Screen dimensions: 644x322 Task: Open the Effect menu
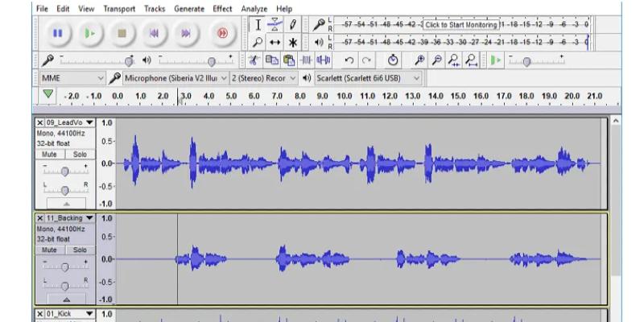pos(222,8)
